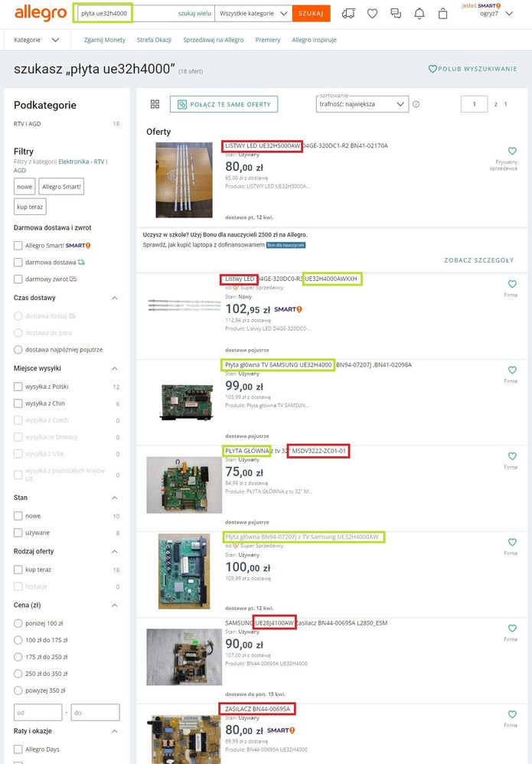This screenshot has height=764, width=532.
Task: Favorite the 102,95 zł Listwy LED offer
Action: click(x=512, y=283)
